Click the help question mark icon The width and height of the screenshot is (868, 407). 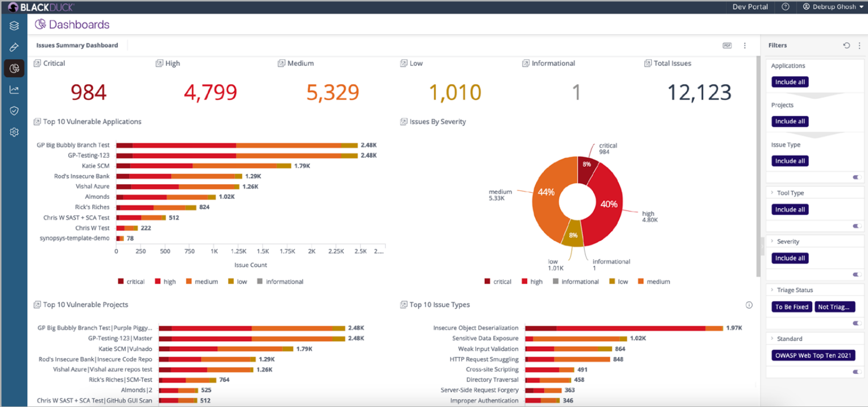coord(786,7)
